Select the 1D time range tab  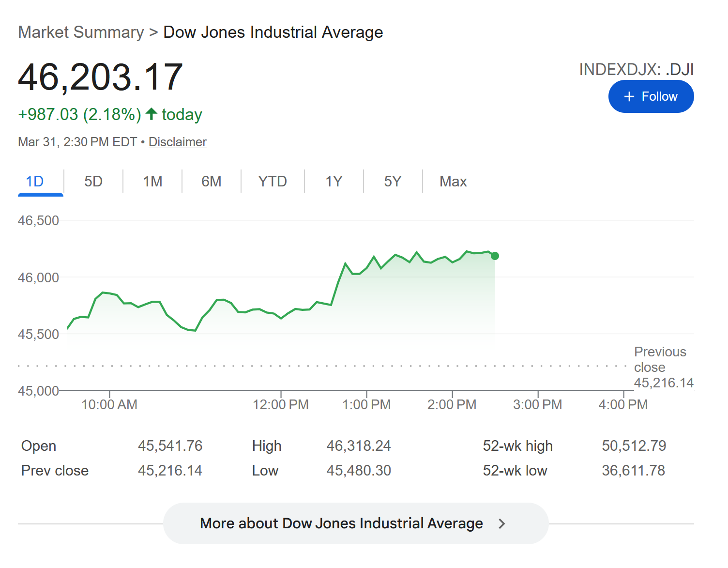coord(35,182)
